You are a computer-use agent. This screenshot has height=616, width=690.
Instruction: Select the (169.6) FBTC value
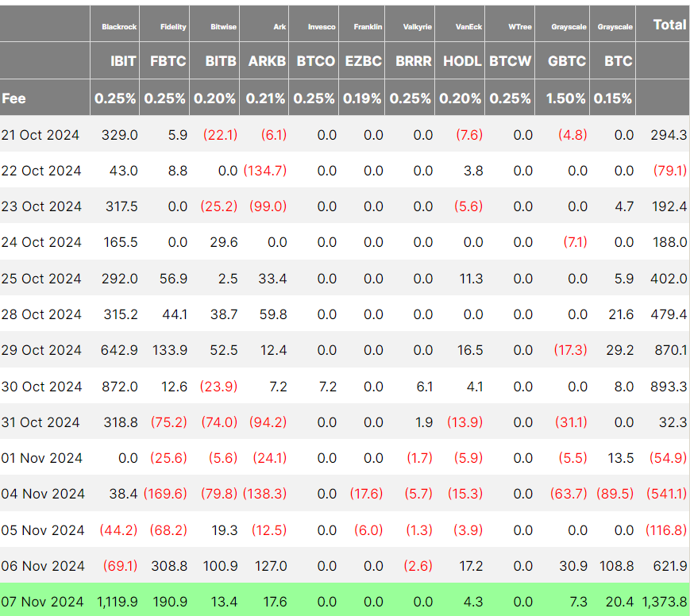165,494
